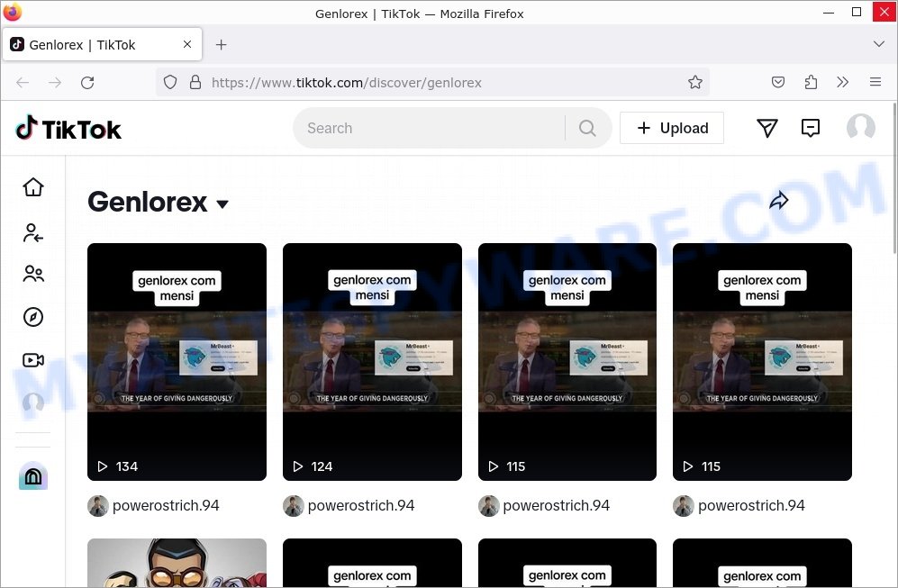Open the profile avatar in the header

point(861,127)
